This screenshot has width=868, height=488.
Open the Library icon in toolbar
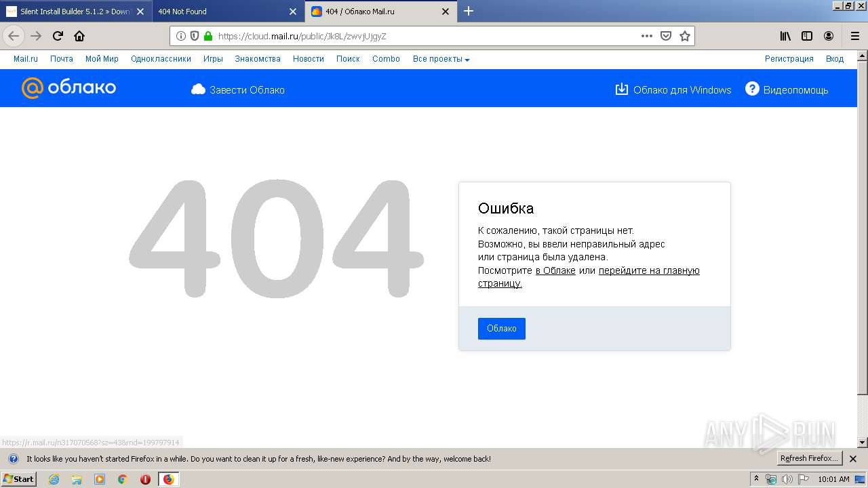(x=785, y=36)
